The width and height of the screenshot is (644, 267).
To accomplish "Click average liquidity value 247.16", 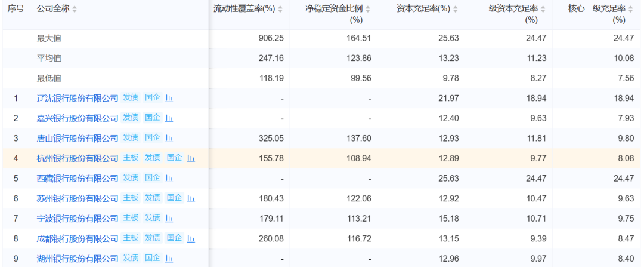I will pos(271,58).
